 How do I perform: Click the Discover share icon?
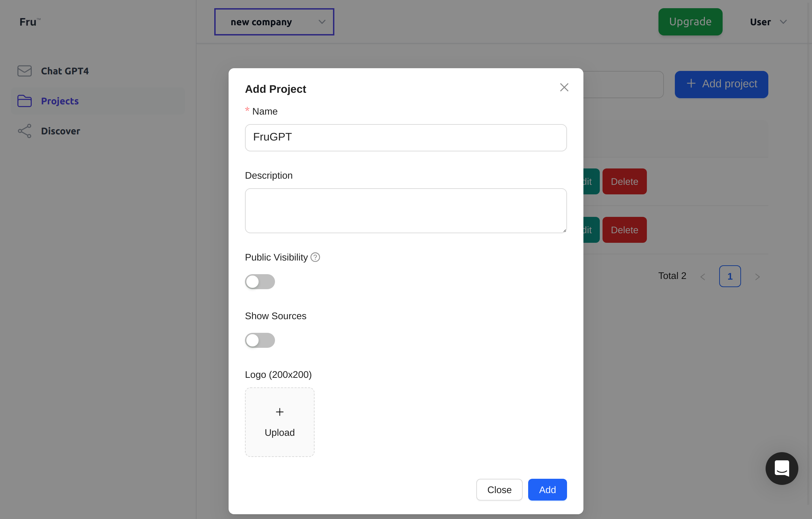click(24, 131)
